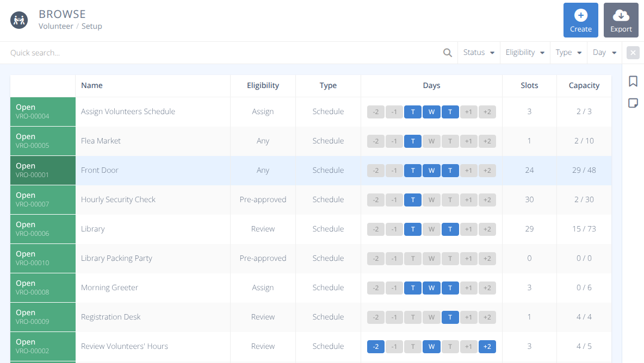This screenshot has width=644, height=363.
Task: Click the Create button
Action: point(580,20)
